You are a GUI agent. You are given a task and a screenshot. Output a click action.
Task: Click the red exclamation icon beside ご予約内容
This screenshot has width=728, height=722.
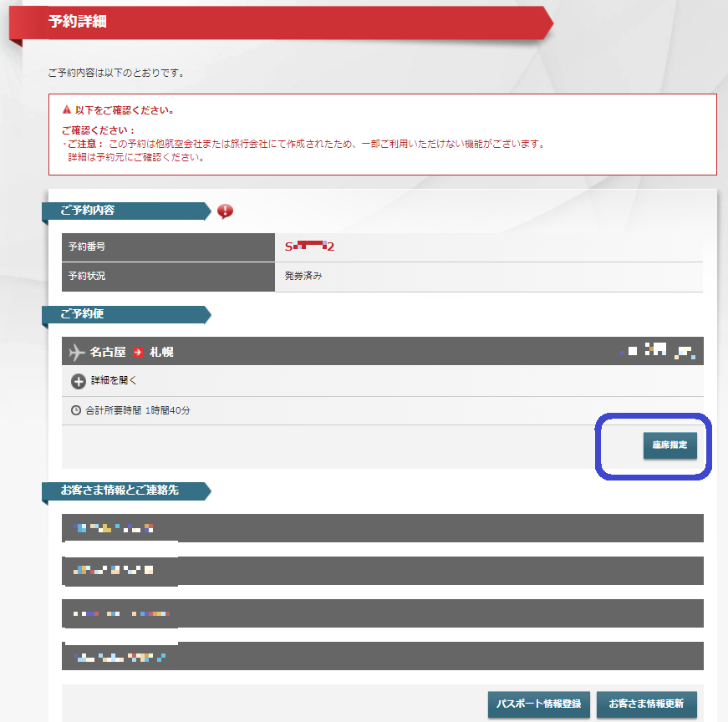[x=225, y=211]
